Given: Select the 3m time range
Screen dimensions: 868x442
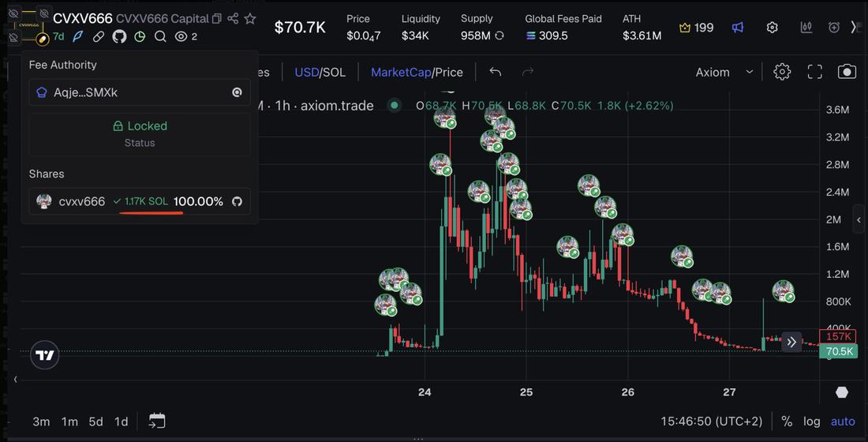Looking at the screenshot, I should pos(42,421).
